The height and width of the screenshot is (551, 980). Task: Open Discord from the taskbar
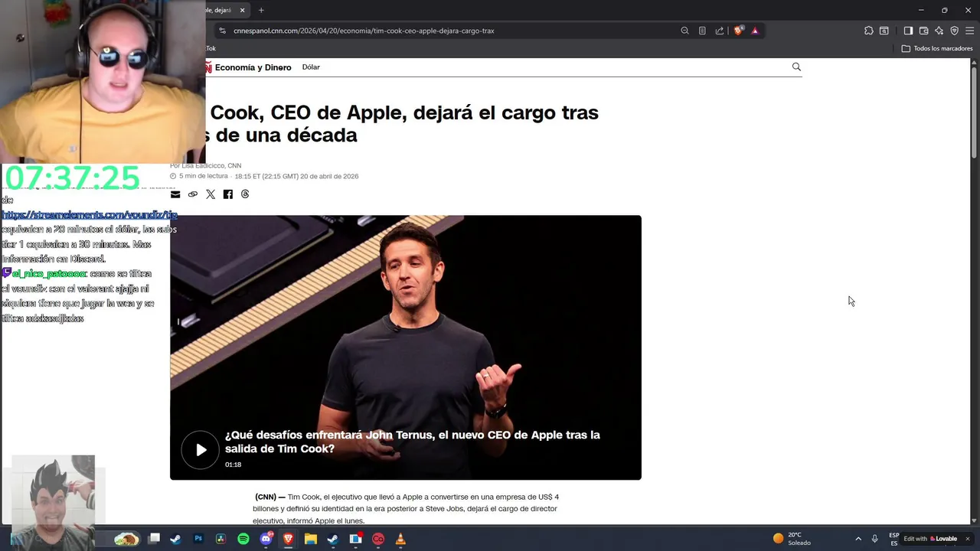click(266, 539)
